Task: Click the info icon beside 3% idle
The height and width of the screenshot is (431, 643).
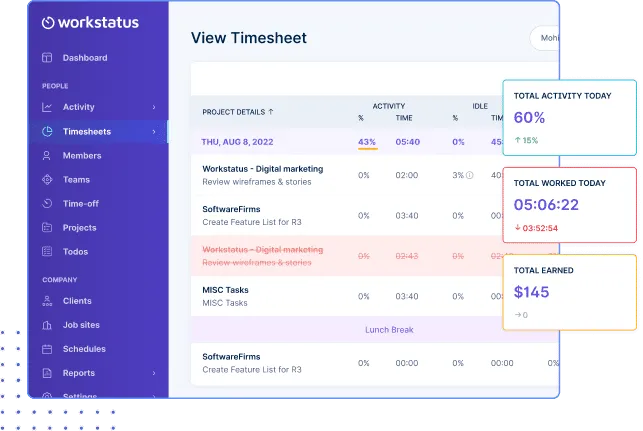Action: [470, 176]
